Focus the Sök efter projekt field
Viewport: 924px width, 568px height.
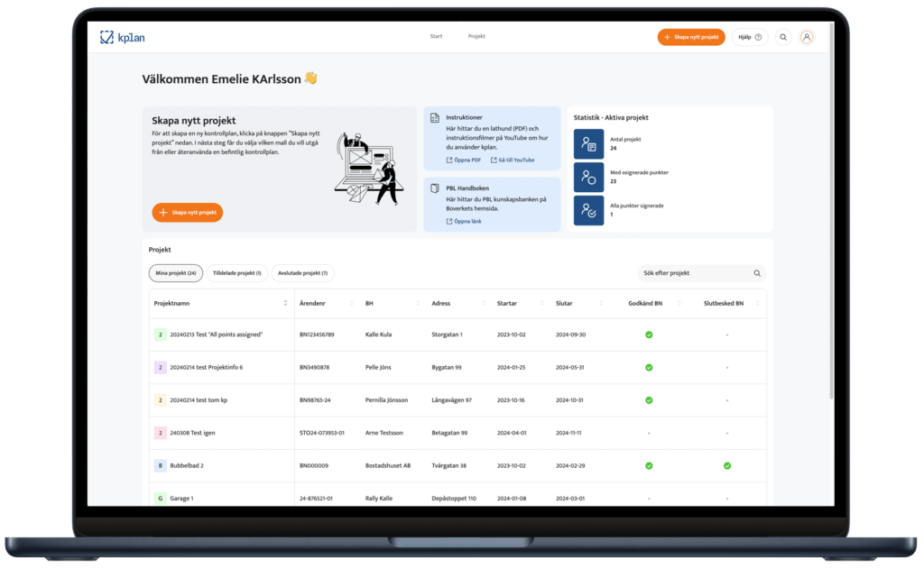click(x=695, y=273)
